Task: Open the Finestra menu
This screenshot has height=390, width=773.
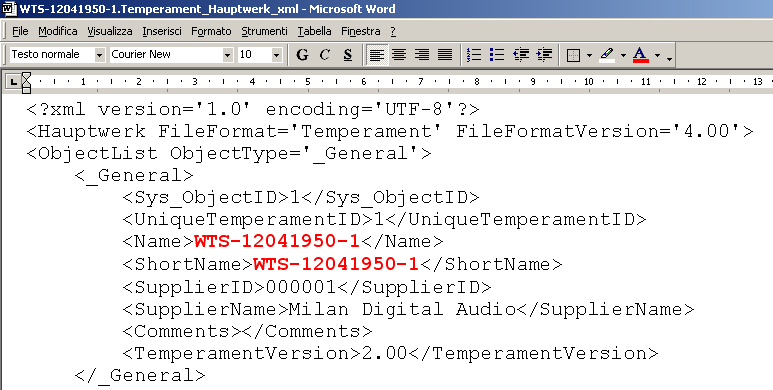Action: point(360,32)
